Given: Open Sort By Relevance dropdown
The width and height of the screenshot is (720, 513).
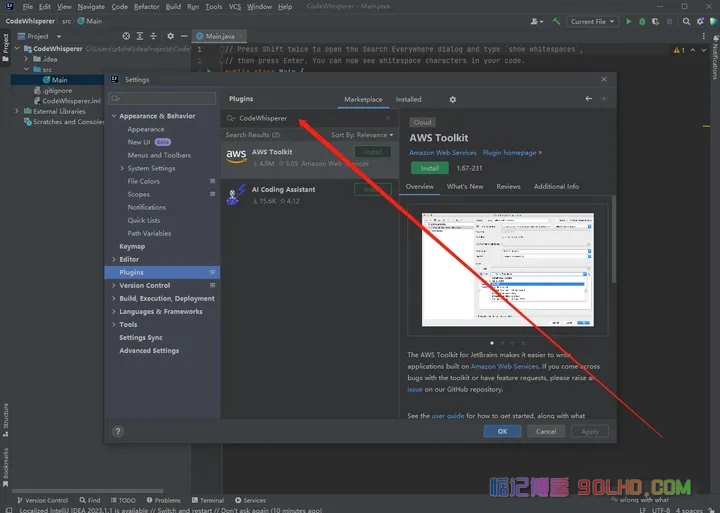Looking at the screenshot, I should pyautogui.click(x=362, y=135).
